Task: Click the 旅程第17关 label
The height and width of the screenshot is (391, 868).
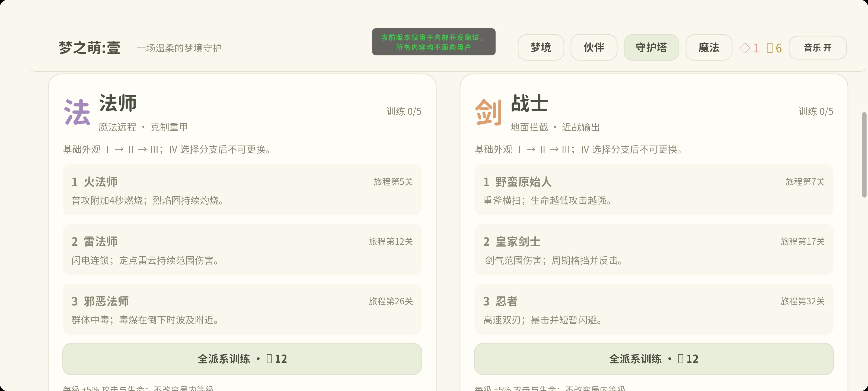Action: click(x=803, y=242)
